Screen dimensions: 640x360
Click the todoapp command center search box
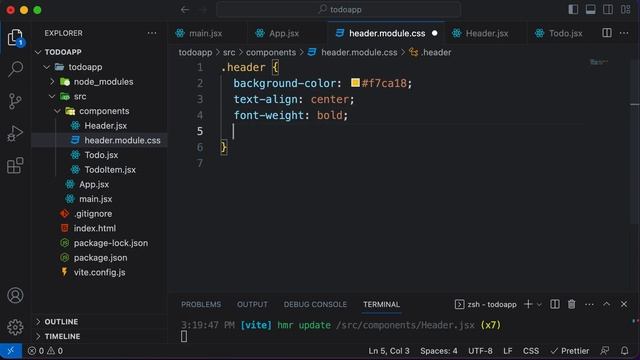tap(339, 9)
